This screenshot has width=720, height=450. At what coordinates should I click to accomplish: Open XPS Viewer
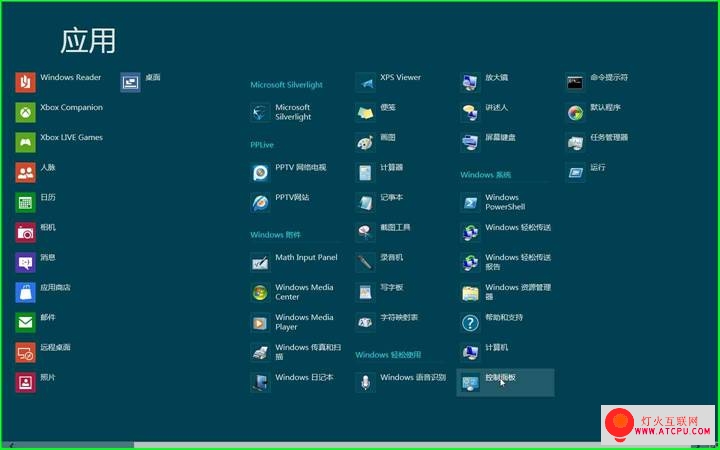click(x=388, y=82)
